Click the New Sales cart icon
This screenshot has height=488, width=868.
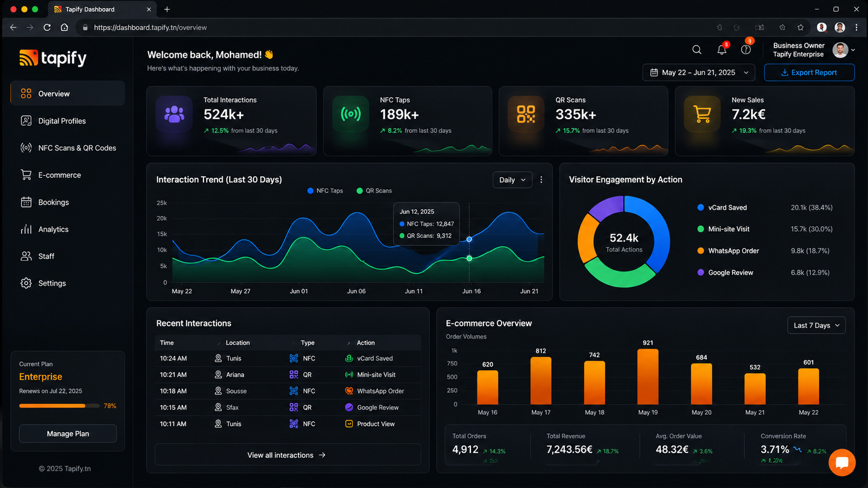(x=702, y=114)
